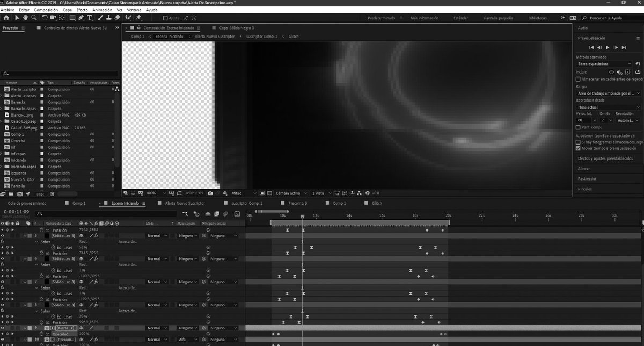Select the Pantalla pequeña workspace

click(x=499, y=18)
